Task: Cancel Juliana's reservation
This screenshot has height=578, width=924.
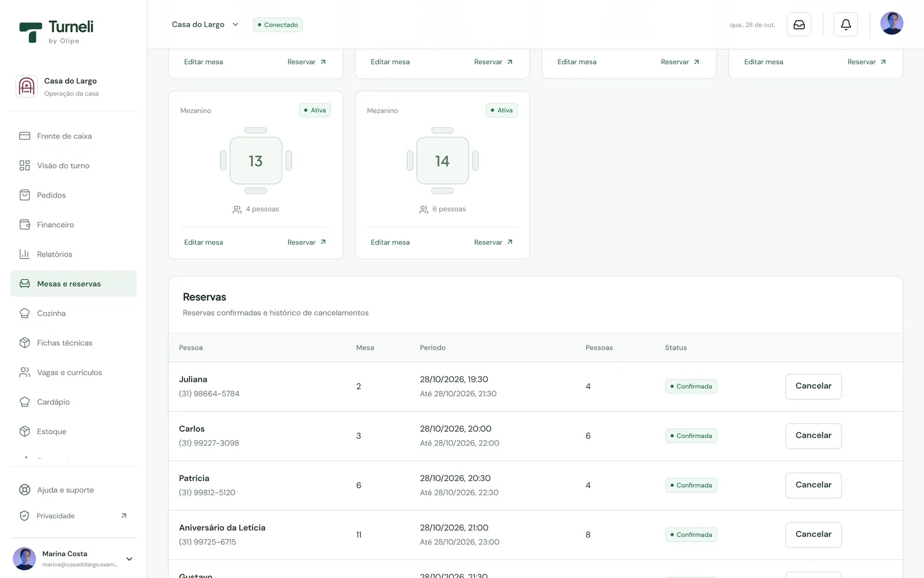Action: coord(813,386)
